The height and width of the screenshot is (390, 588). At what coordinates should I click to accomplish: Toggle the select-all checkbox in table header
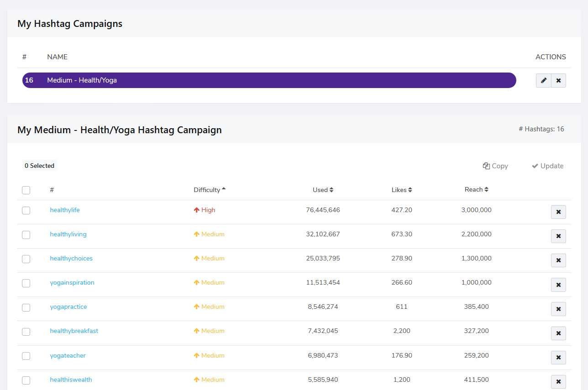click(26, 190)
